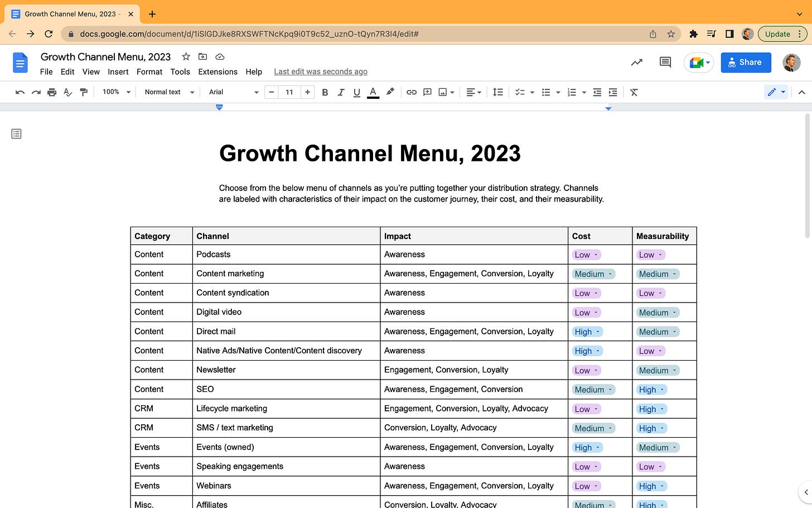This screenshot has width=812, height=508.
Task: Open the Measurability dropdown for SEO
Action: 651,390
